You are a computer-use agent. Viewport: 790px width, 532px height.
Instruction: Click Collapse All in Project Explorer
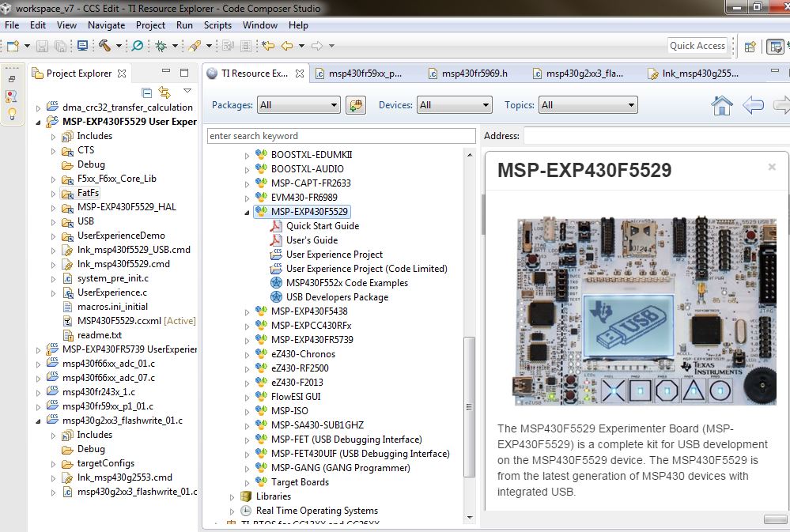(x=147, y=92)
